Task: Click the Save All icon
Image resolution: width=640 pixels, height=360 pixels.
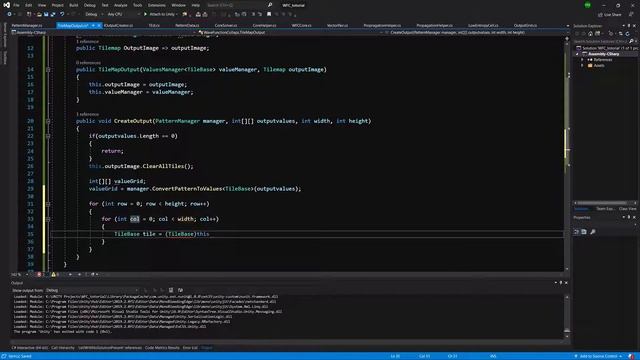Action: coord(53,14)
